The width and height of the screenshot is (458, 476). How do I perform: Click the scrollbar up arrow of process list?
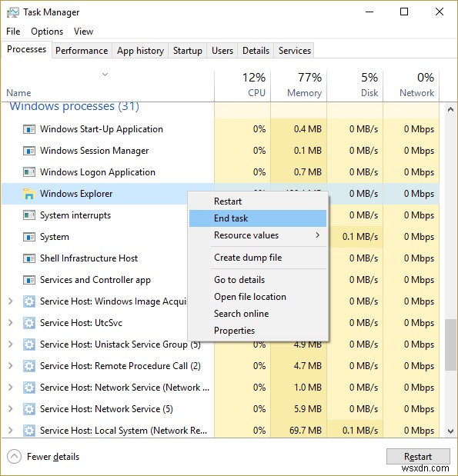(x=450, y=110)
